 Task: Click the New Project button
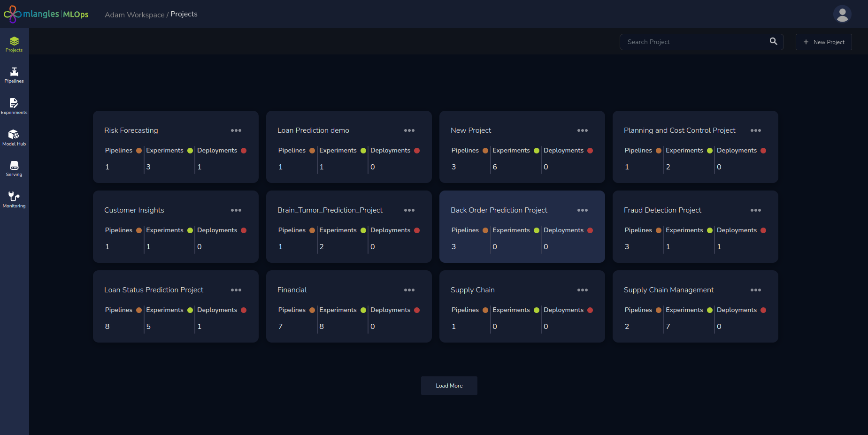pos(823,42)
